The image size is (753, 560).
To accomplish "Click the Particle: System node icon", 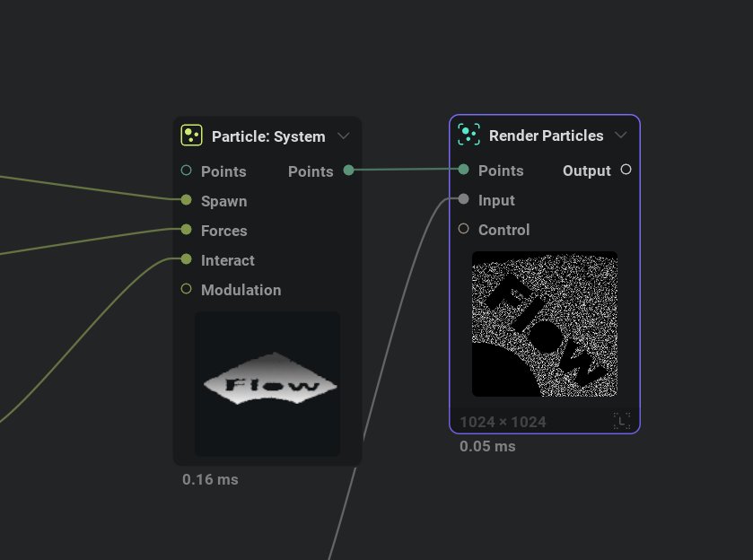I will pos(191,135).
